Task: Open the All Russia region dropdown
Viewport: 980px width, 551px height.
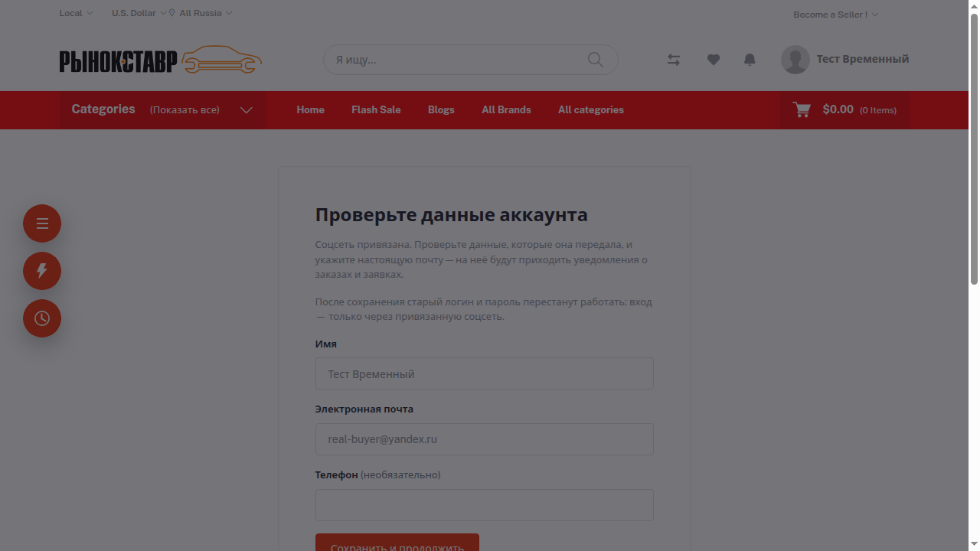Action: point(205,13)
